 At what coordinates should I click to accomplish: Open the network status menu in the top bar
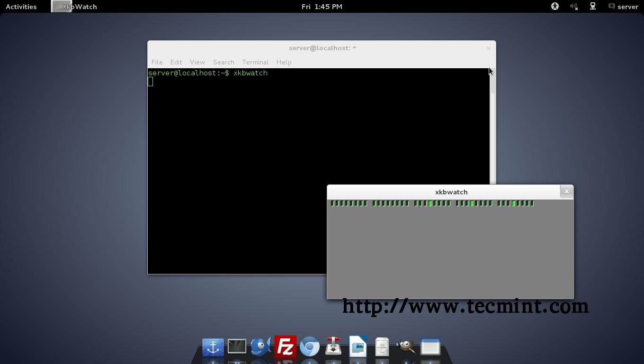[592, 7]
